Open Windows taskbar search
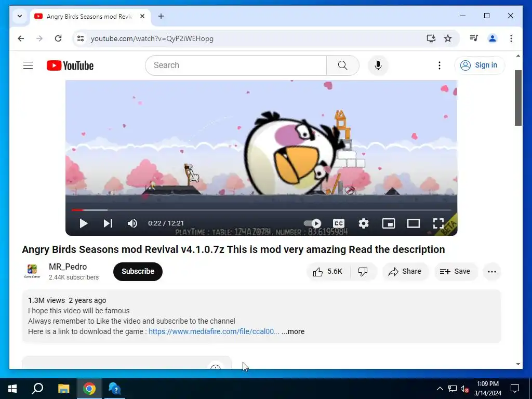The width and height of the screenshot is (532, 399). click(37, 389)
